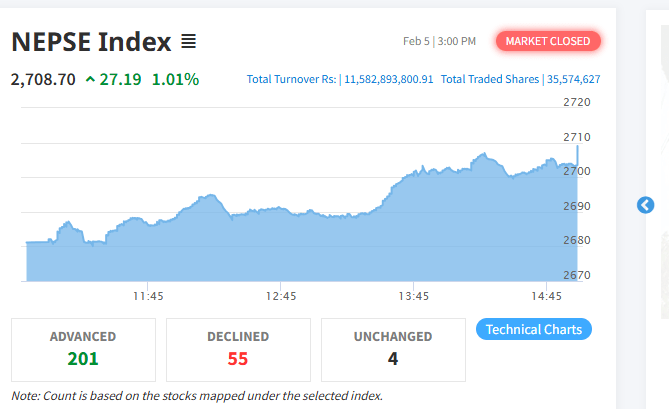
Task: Click the 2,708.70 index value
Action: click(x=43, y=79)
